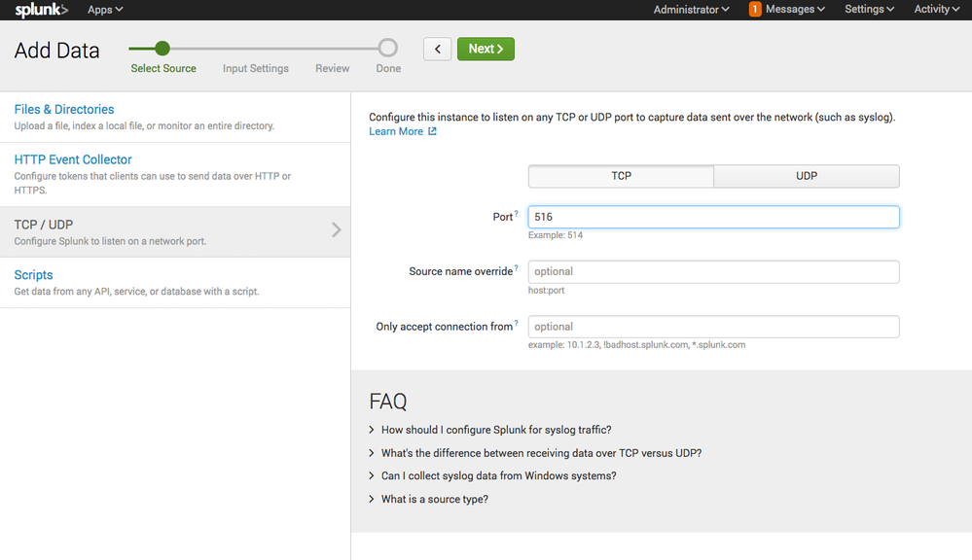Viewport: 972px width, 560px height.
Task: Click the question mark next to Only accept connection from
Action: (516, 322)
